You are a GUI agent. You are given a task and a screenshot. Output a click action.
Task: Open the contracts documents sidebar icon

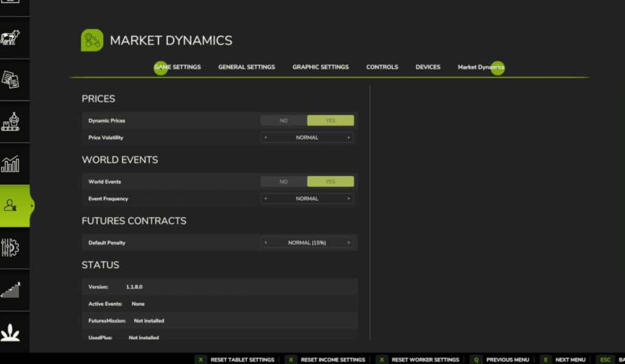pyautogui.click(x=10, y=79)
